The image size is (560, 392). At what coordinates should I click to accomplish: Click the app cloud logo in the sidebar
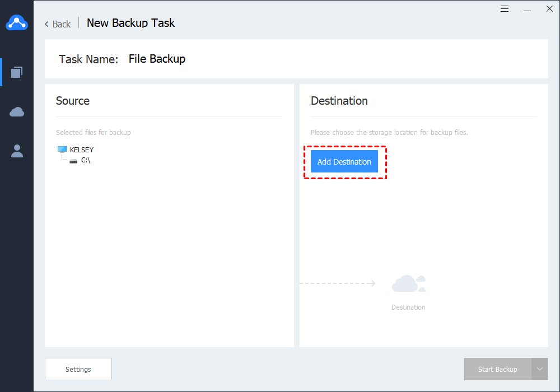coord(17,22)
